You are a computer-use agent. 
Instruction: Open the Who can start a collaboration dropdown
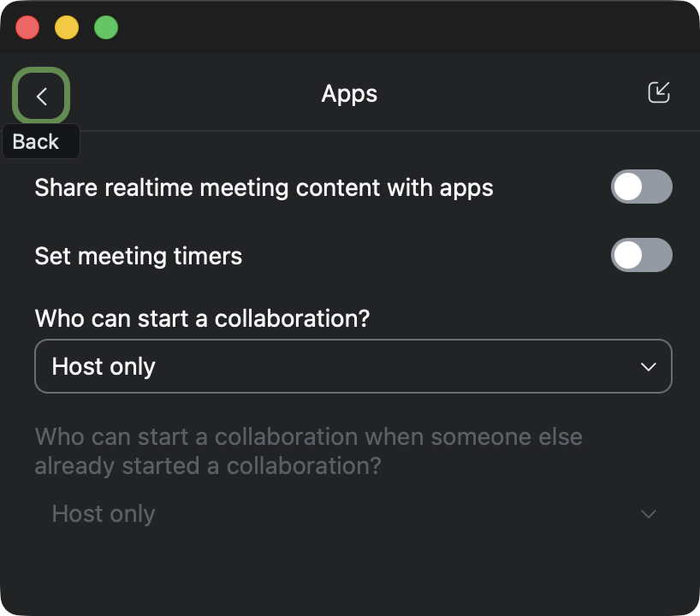(353, 366)
